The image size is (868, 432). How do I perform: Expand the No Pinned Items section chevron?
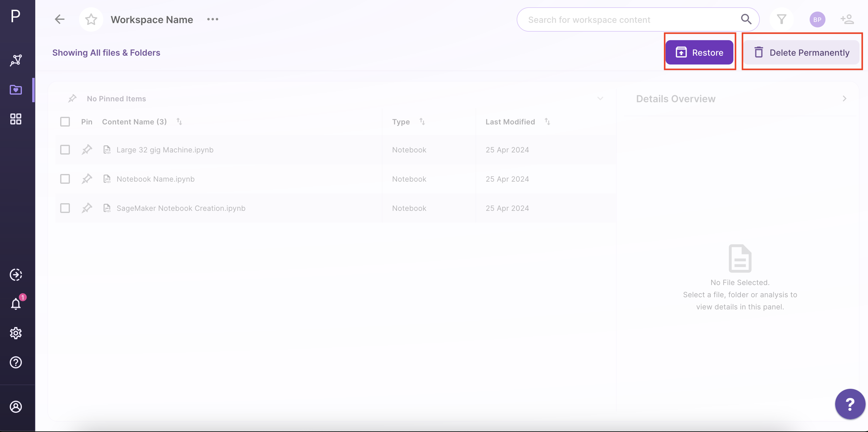(x=600, y=99)
